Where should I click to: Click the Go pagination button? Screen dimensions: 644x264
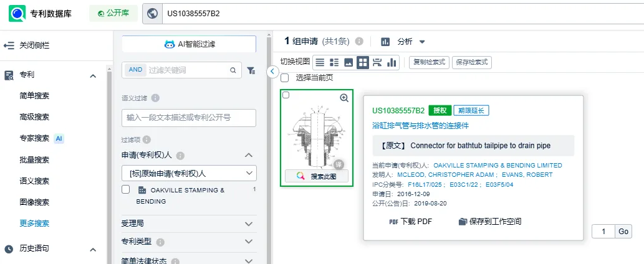pos(623,232)
